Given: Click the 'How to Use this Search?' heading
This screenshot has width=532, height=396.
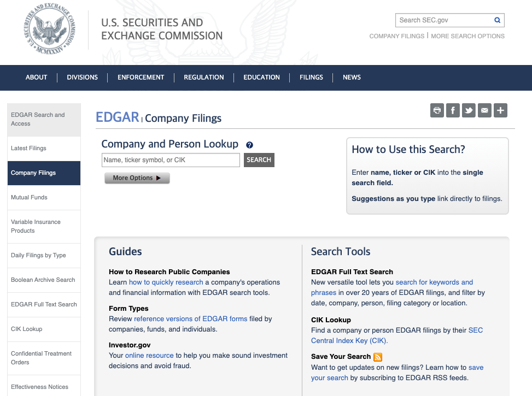Looking at the screenshot, I should (408, 150).
